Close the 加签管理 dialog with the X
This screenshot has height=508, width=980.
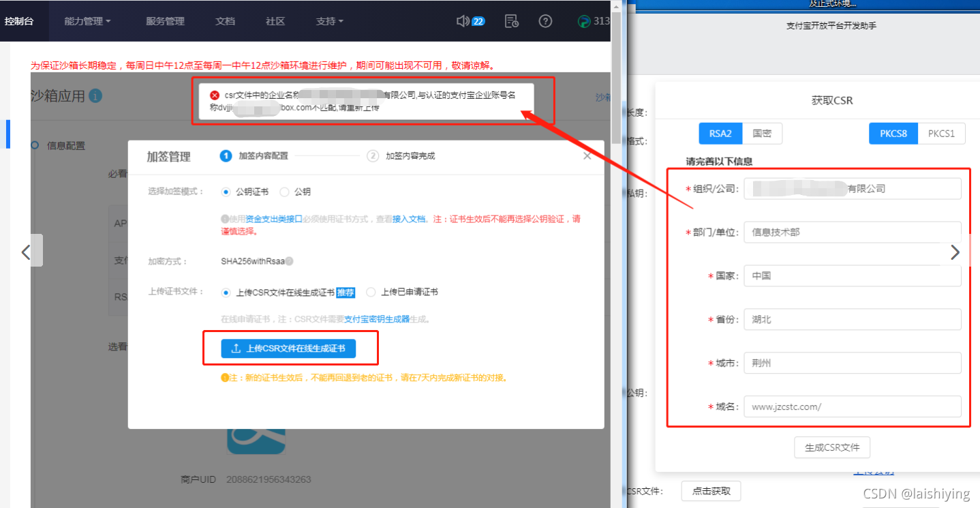587,156
